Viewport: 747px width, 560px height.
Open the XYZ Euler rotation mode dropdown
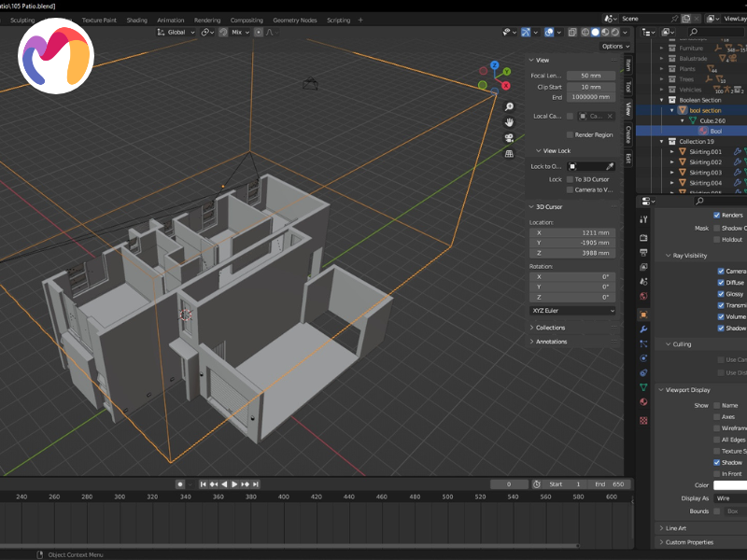572,310
